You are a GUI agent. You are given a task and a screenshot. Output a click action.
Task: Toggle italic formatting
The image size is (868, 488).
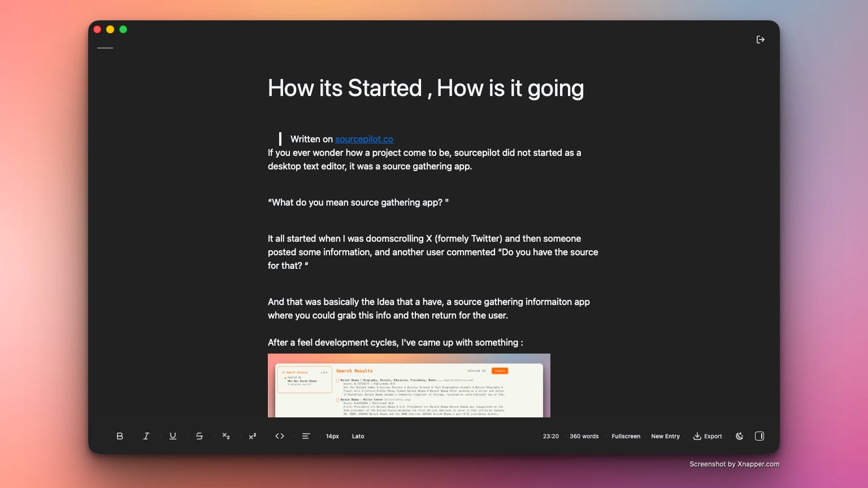[x=146, y=436]
